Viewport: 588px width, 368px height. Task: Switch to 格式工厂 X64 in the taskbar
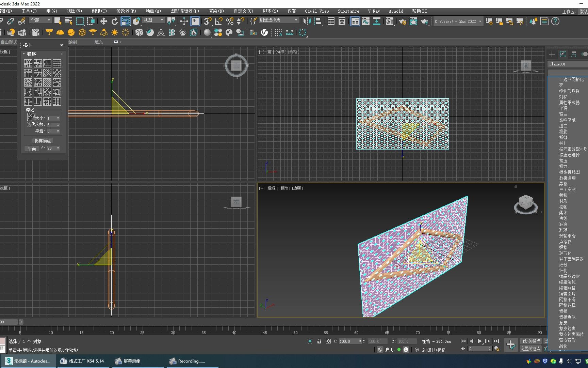click(x=83, y=361)
